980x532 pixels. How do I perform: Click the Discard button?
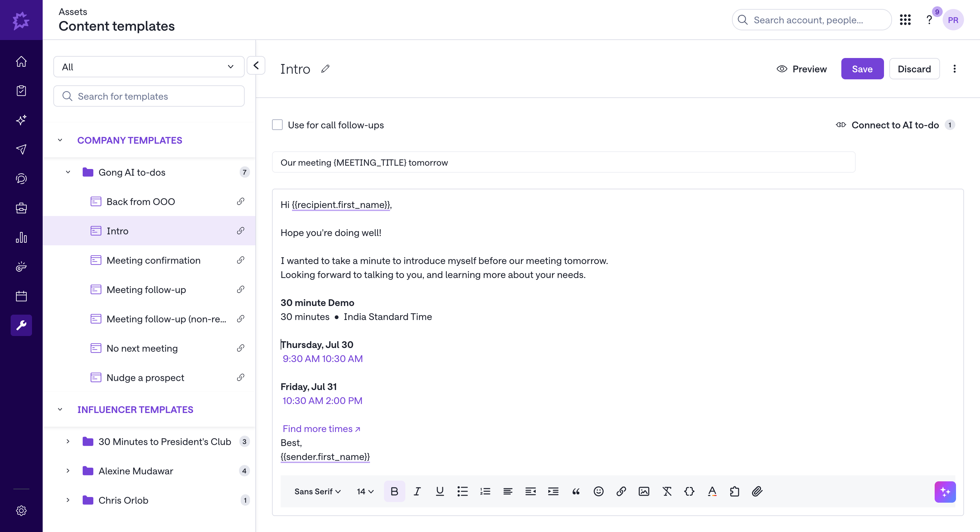tap(914, 69)
